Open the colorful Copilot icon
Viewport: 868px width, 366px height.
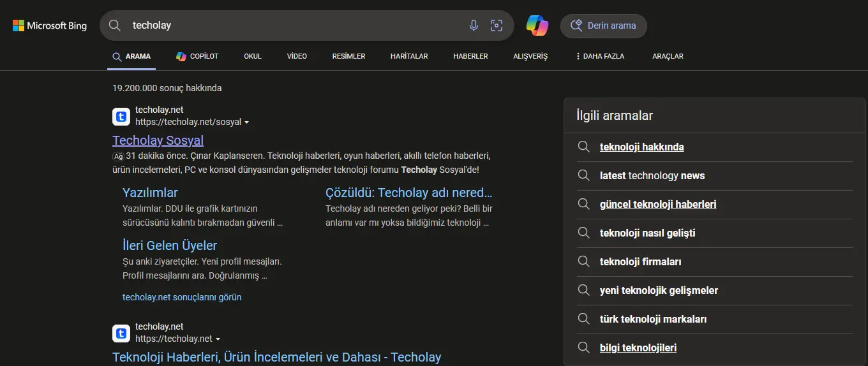pyautogui.click(x=537, y=26)
